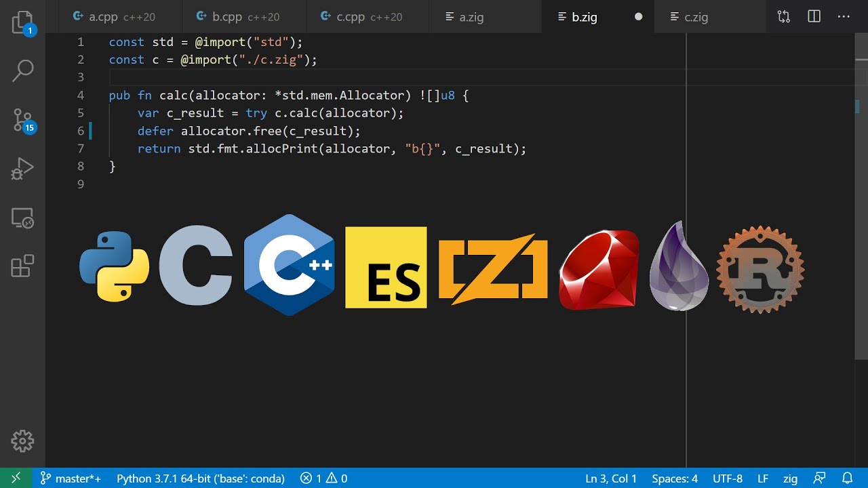This screenshot has height=488, width=868.
Task: Split the editor to the right
Action: pos(814,17)
